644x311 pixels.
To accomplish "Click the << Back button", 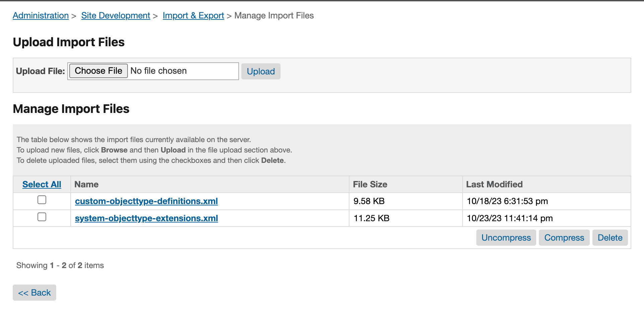I will (34, 292).
